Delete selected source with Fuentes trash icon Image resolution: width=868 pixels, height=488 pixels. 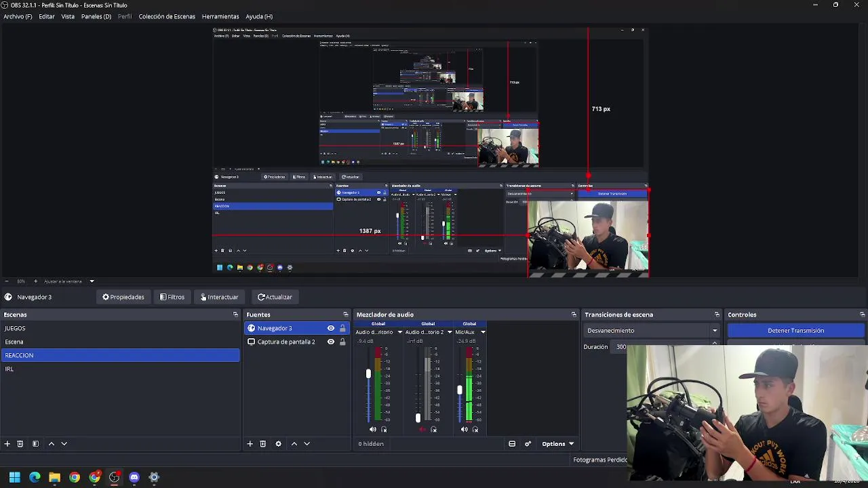pos(262,444)
